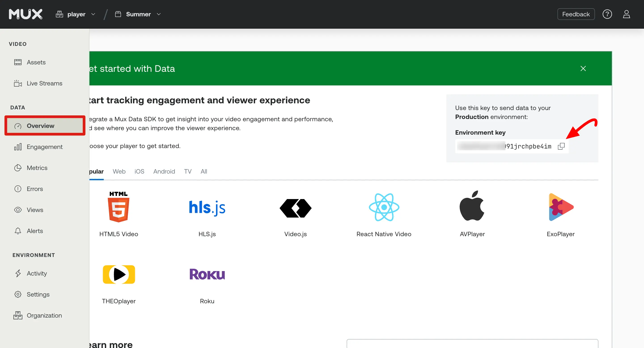Choose the HTML5 Video player
644x348 pixels.
click(119, 214)
